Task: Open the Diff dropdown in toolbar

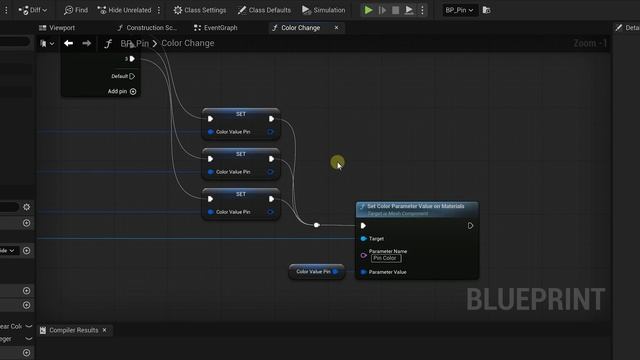Action: pyautogui.click(x=33, y=10)
